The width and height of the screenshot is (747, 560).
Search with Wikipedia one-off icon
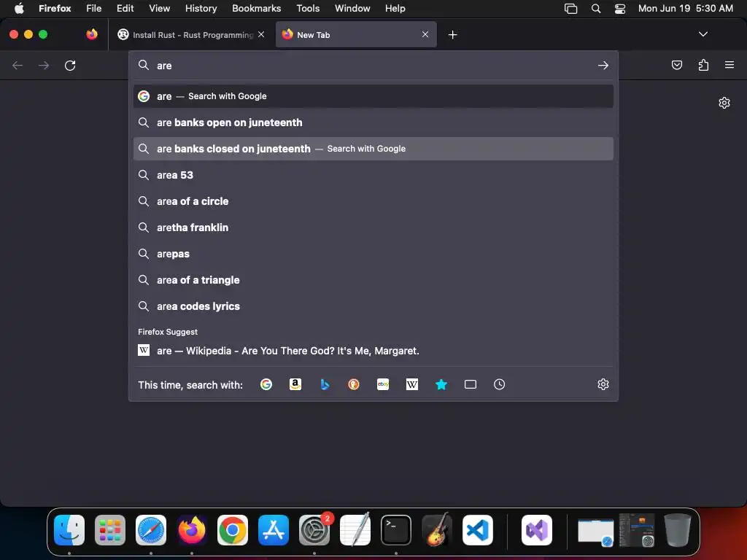coord(412,384)
